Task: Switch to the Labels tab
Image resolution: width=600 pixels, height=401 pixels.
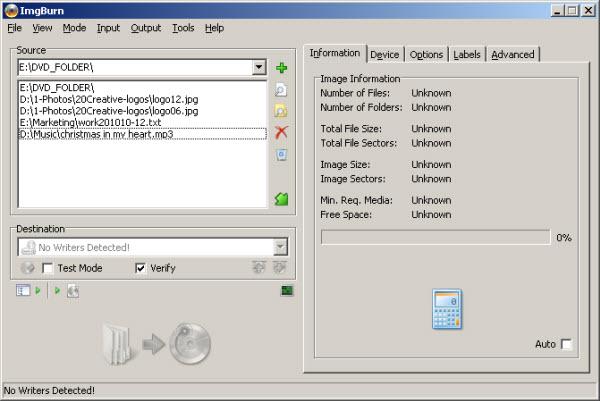Action: click(467, 55)
